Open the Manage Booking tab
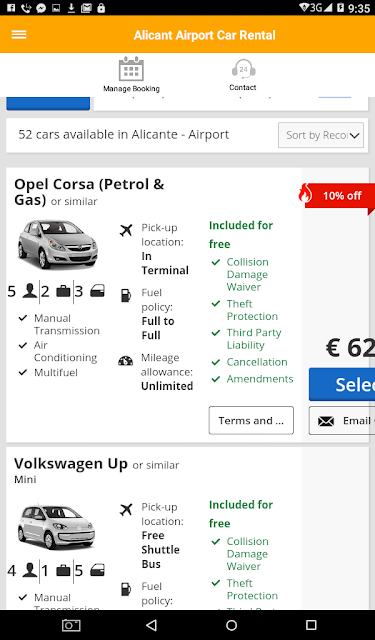Image resolution: width=375 pixels, height=640 pixels. [131, 74]
